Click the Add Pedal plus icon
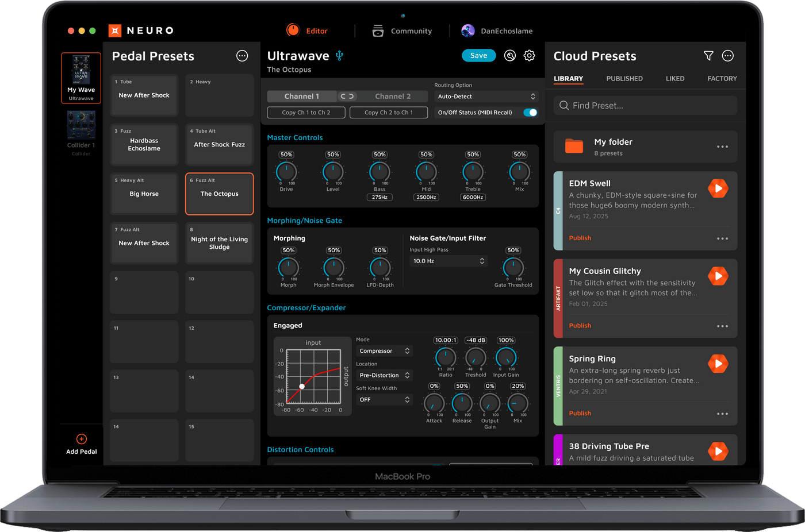This screenshot has height=532, width=805. [82, 439]
